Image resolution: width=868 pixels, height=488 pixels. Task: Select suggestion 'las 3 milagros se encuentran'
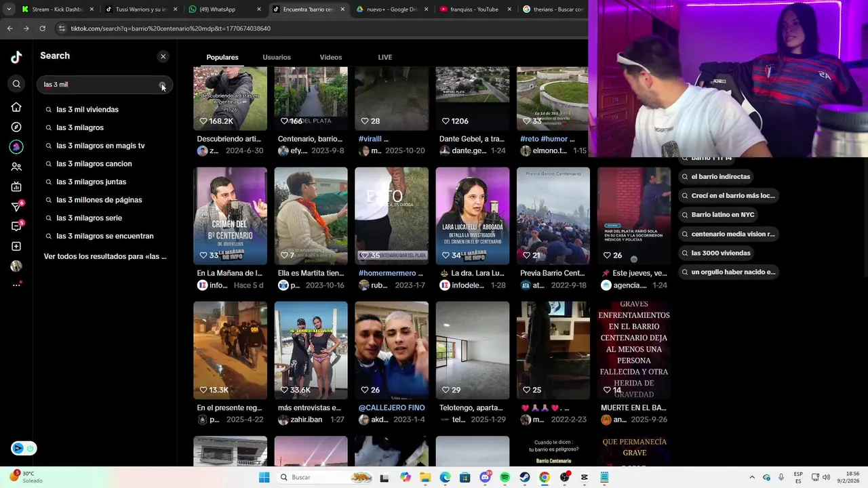tap(105, 236)
